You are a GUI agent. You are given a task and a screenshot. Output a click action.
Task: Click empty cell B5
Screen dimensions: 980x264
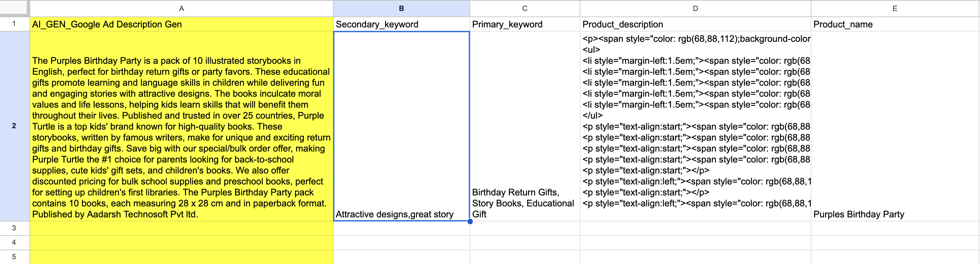[x=401, y=257]
